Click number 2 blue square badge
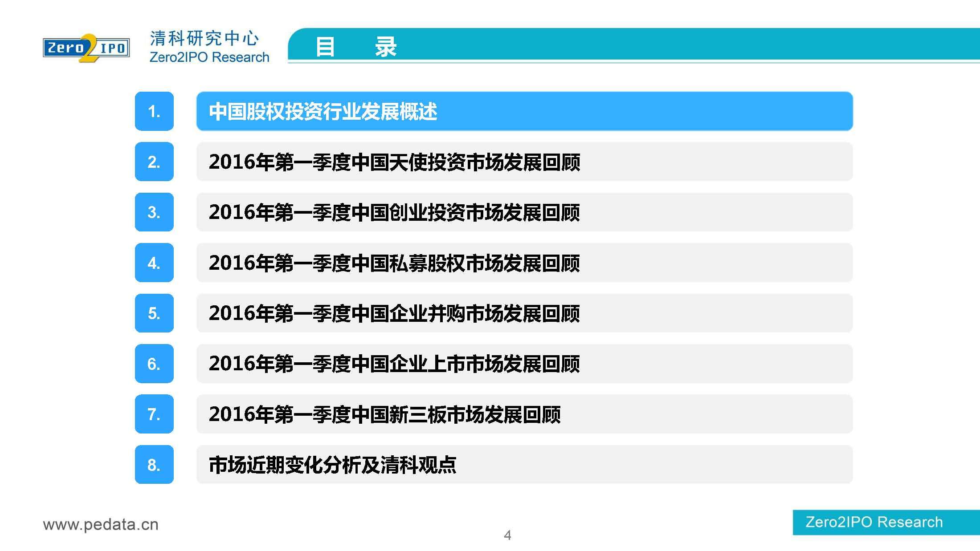The width and height of the screenshot is (980, 551). (x=154, y=162)
